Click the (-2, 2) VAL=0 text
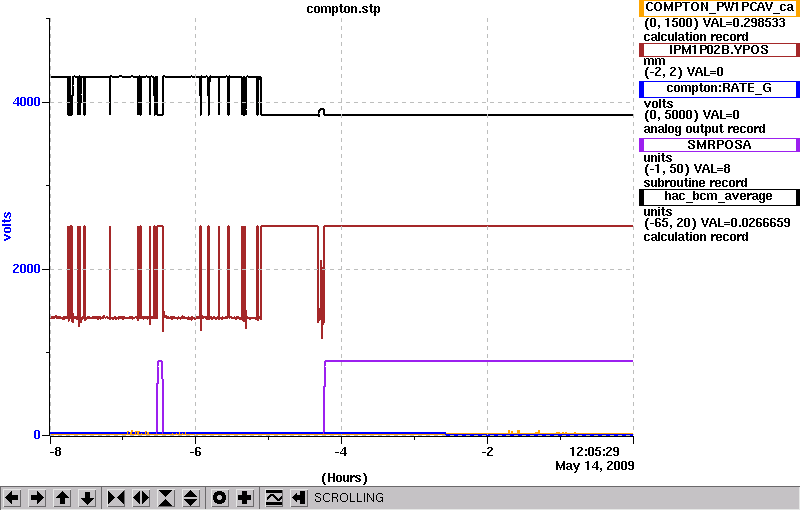The height and width of the screenshot is (510, 800). click(x=684, y=72)
